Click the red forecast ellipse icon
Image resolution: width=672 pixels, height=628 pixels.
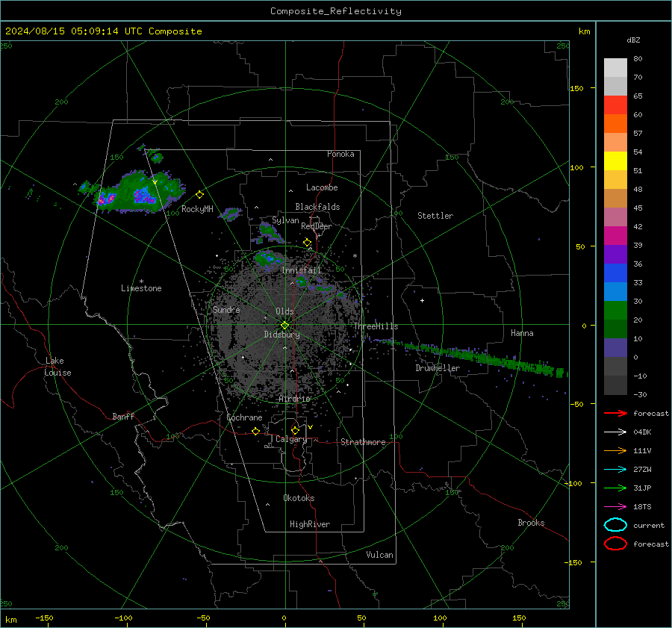[x=615, y=544]
